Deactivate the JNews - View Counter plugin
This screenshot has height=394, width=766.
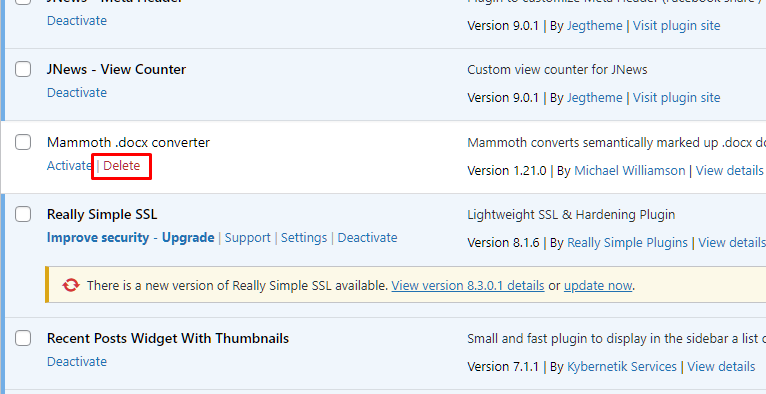77,93
